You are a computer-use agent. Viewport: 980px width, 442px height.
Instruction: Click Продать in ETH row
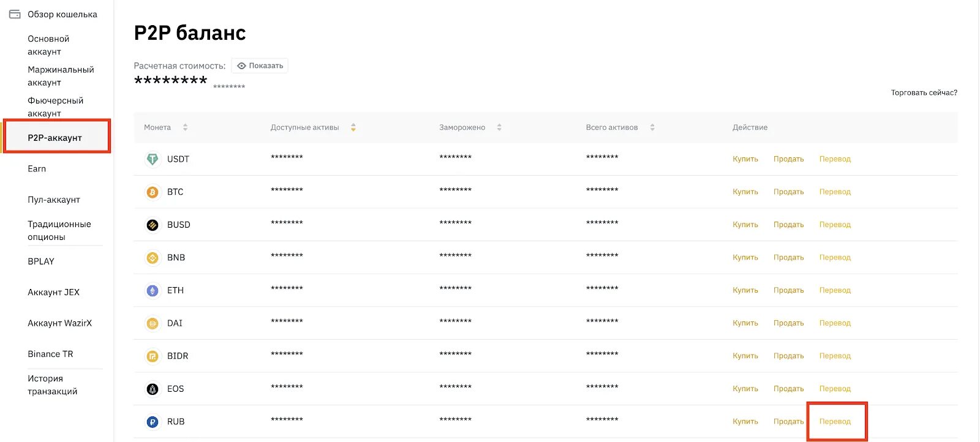pos(788,291)
